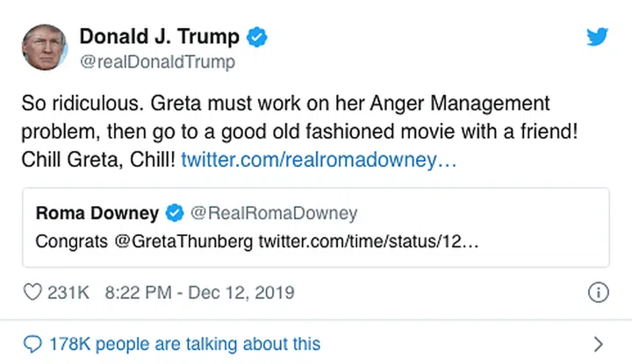Open "178K people are talking about this"
Viewport: 632px width, 364px height.
pyautogui.click(x=184, y=344)
